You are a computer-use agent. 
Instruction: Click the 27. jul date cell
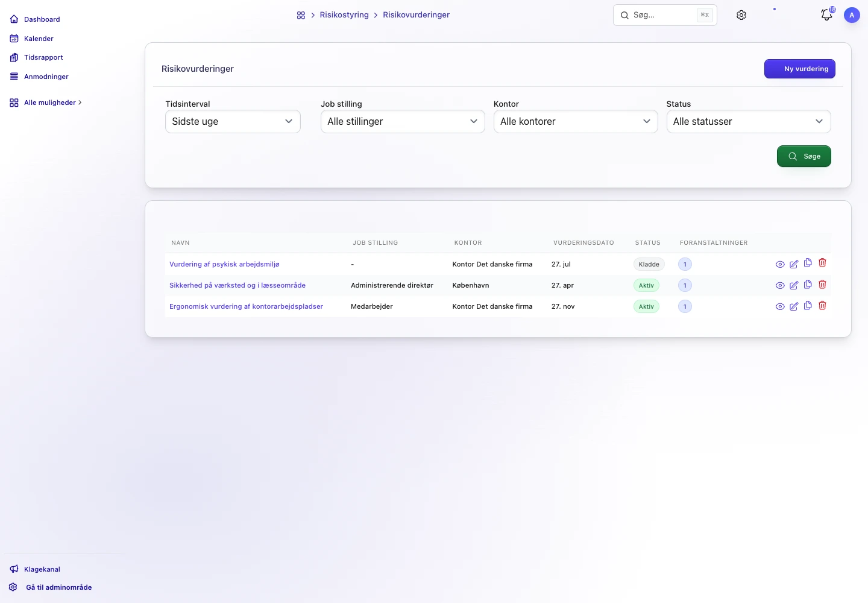click(x=561, y=264)
